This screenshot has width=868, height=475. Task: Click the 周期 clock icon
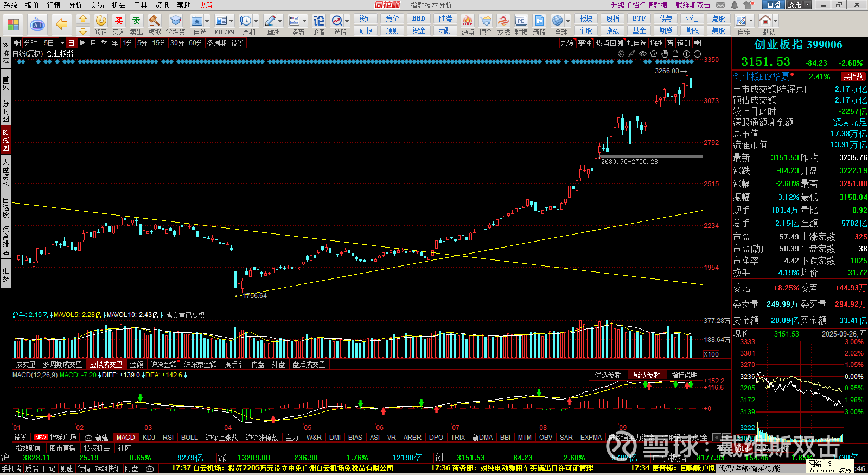pos(246,21)
